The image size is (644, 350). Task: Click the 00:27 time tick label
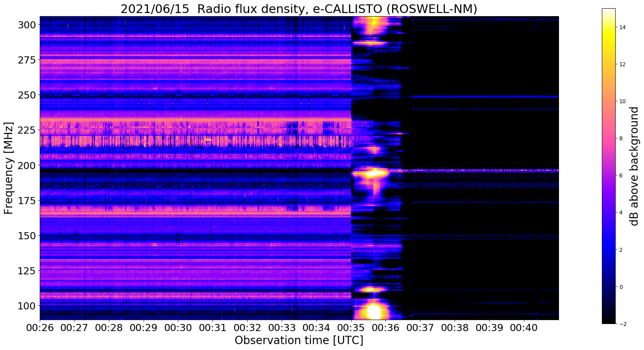pyautogui.click(x=74, y=328)
